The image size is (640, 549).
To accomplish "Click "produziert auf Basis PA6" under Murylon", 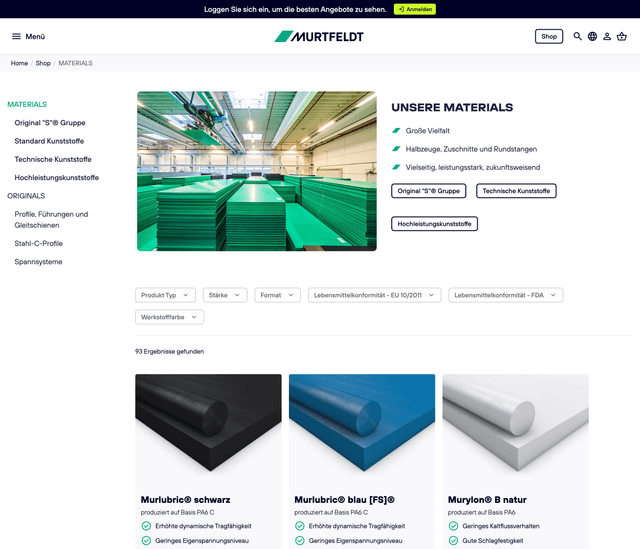I will click(482, 512).
